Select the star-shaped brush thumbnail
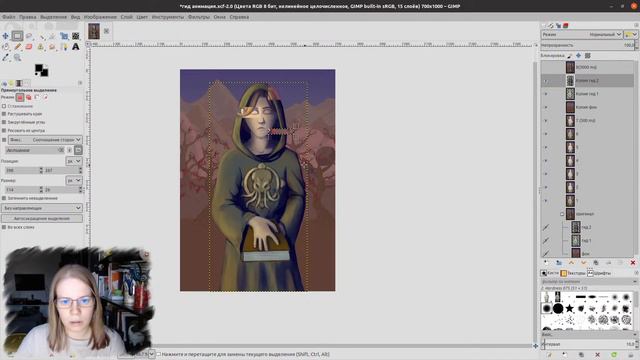The height and width of the screenshot is (360, 640). 569,308
